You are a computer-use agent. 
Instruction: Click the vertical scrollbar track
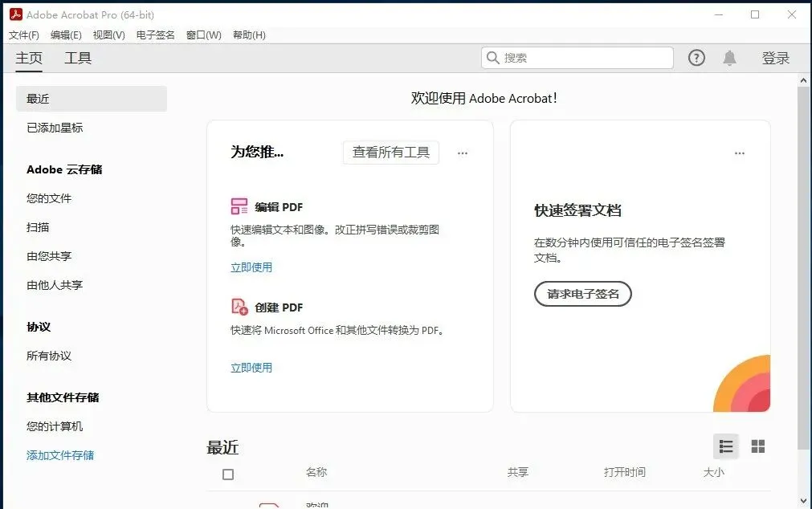click(x=804, y=290)
